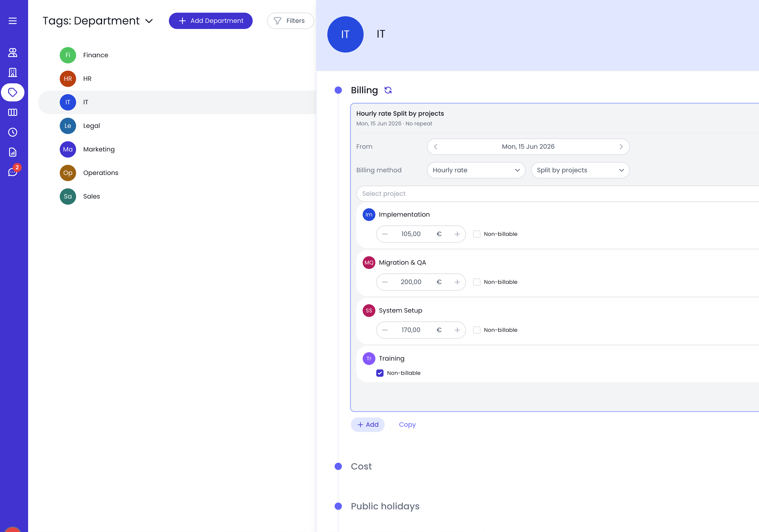Image resolution: width=759 pixels, height=532 pixels.
Task: Click the Legal avatar icon
Action: 68,126
